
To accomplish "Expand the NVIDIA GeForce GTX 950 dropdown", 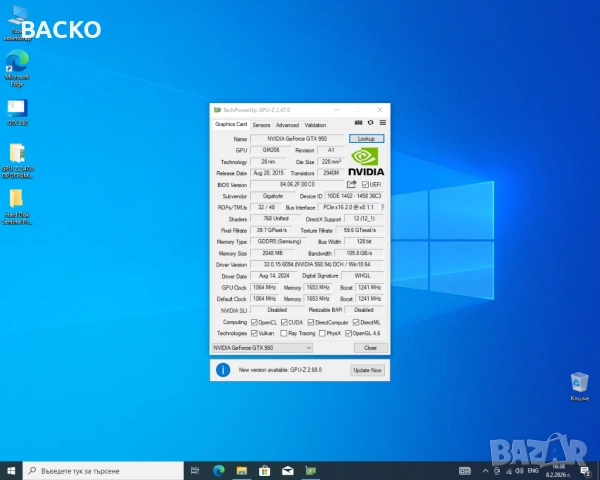I will [308, 347].
